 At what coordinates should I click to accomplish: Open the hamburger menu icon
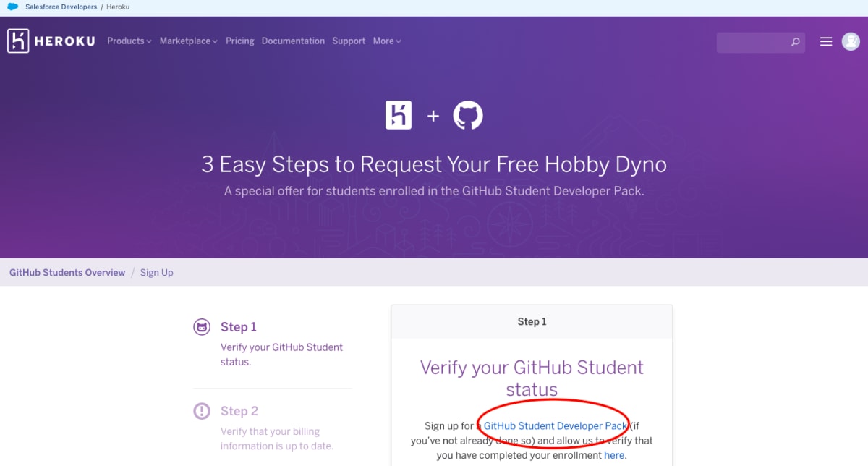826,42
